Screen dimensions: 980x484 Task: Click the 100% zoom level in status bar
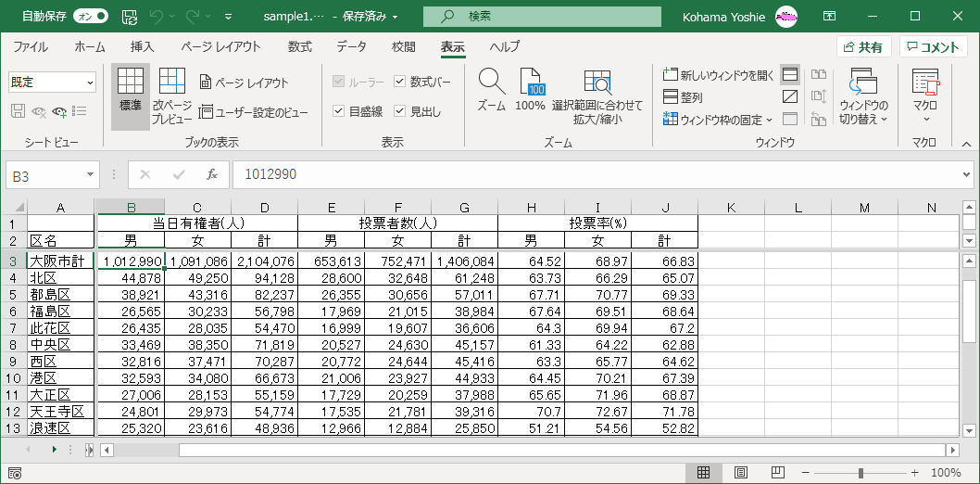click(947, 473)
